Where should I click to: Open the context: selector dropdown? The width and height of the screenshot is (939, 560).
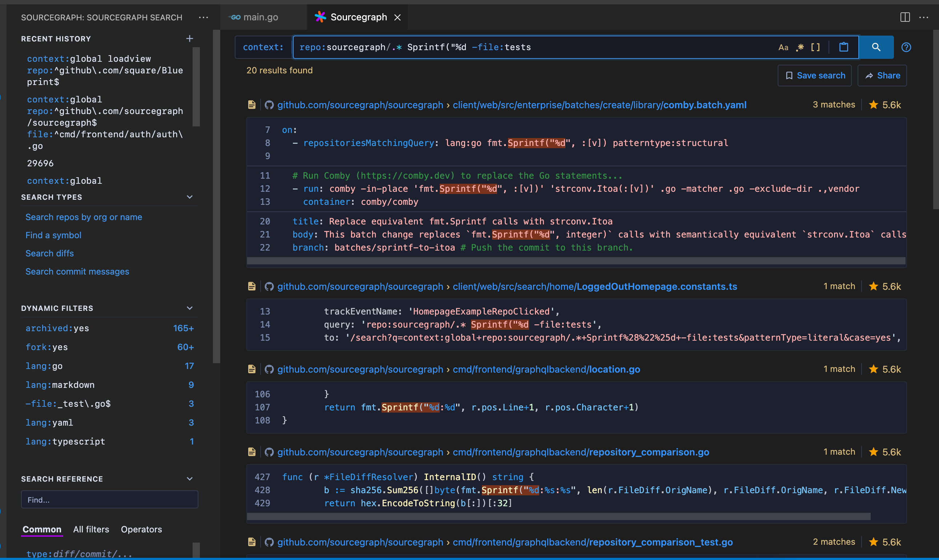pos(263,47)
